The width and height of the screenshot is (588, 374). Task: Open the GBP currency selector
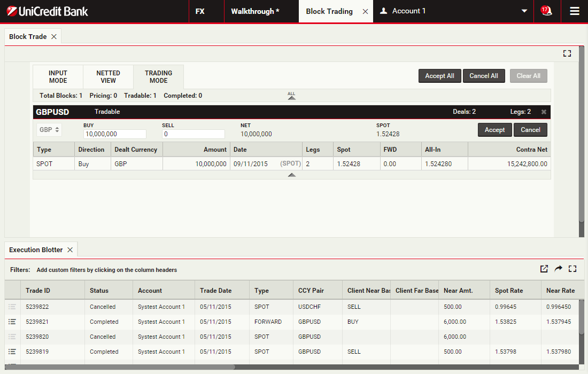(x=50, y=129)
